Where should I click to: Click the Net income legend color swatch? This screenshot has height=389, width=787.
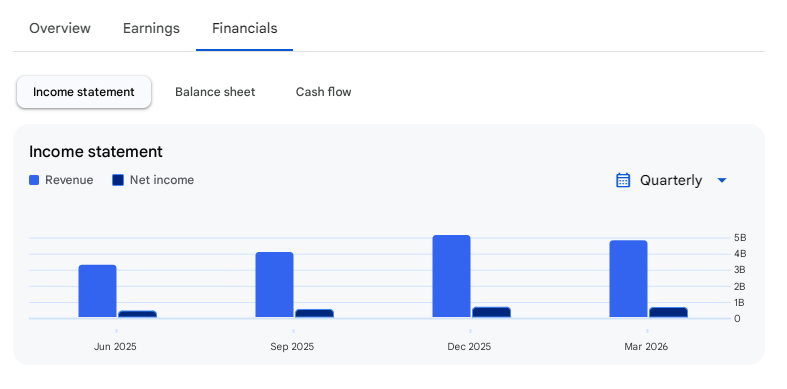tap(118, 180)
